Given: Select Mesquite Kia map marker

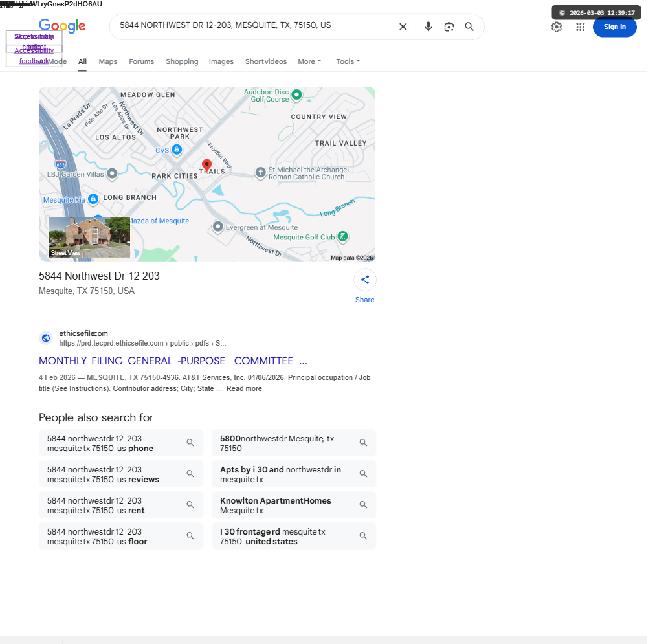Looking at the screenshot, I should [93, 199].
